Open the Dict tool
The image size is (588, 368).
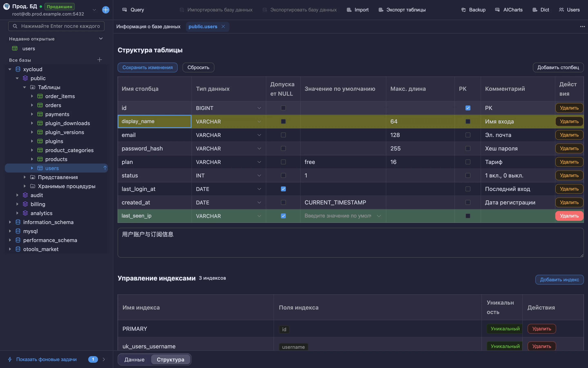[x=541, y=10]
